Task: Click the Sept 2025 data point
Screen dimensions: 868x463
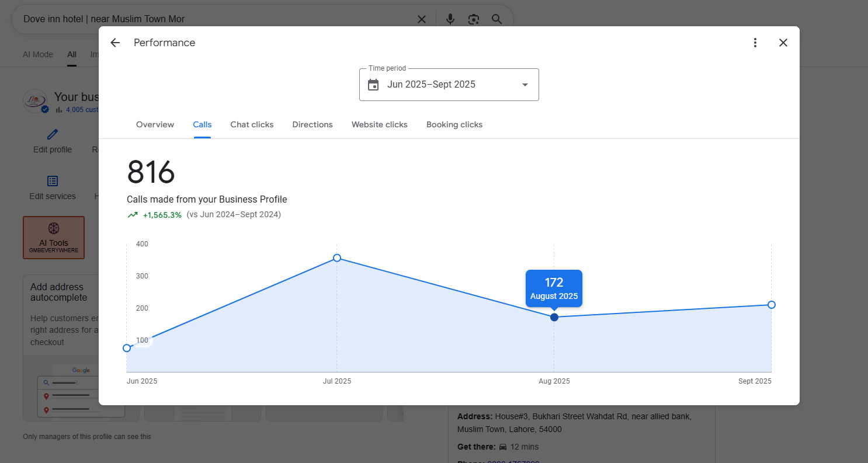Action: 772,305
